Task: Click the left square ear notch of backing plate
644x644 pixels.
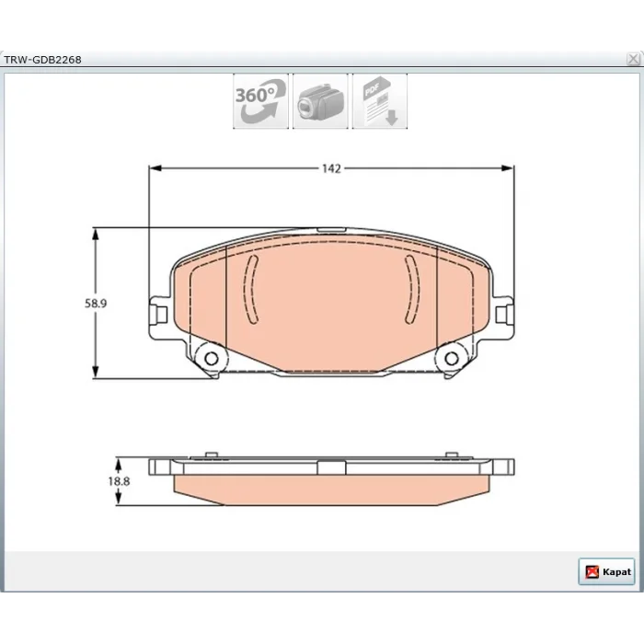Action: click(161, 315)
